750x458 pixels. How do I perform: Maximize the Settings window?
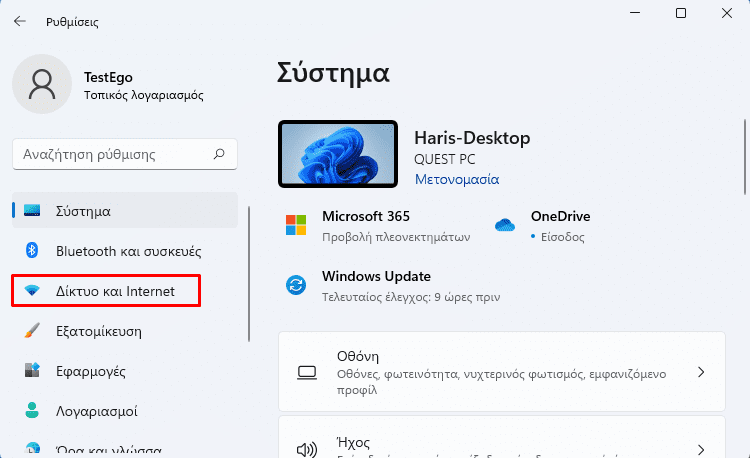point(681,13)
